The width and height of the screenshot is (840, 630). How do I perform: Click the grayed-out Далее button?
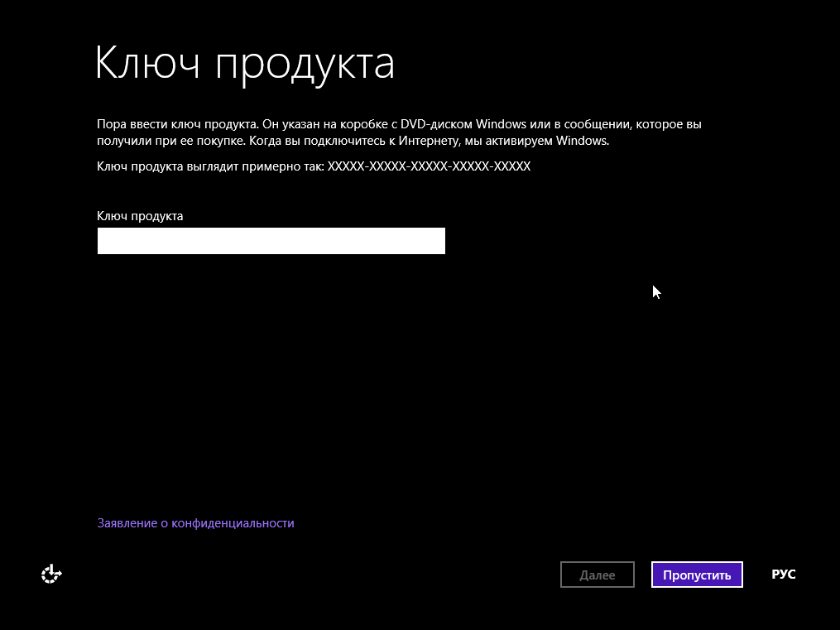598,575
